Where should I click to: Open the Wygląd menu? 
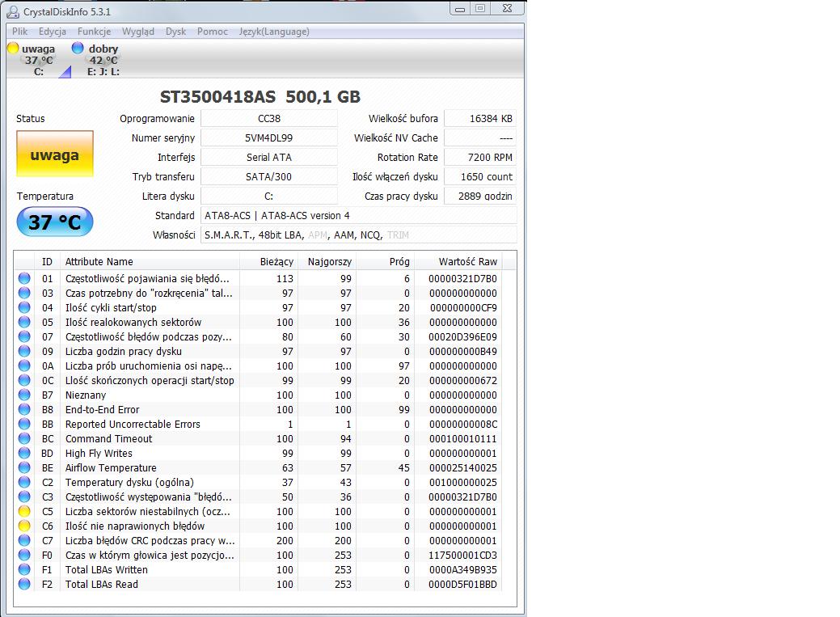[x=138, y=32]
